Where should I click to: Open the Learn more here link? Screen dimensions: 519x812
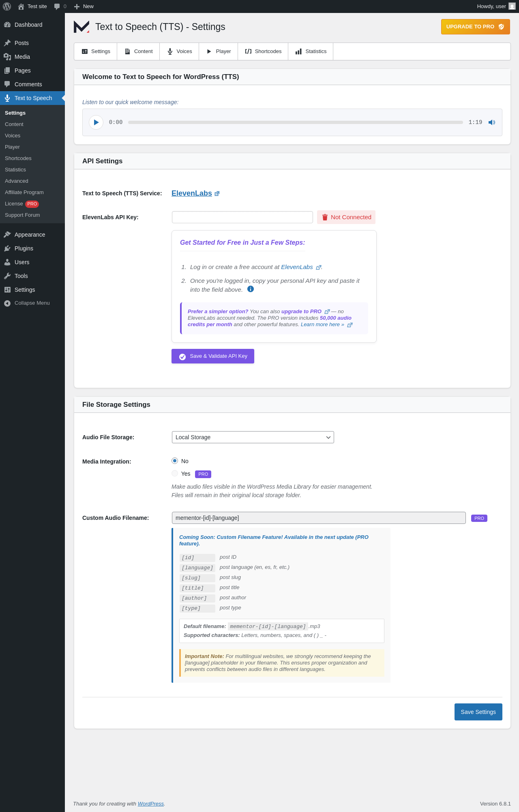click(x=322, y=325)
